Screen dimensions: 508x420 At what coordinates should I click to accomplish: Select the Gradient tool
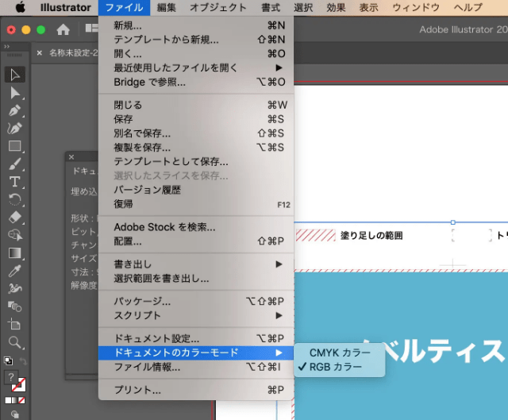(x=14, y=252)
